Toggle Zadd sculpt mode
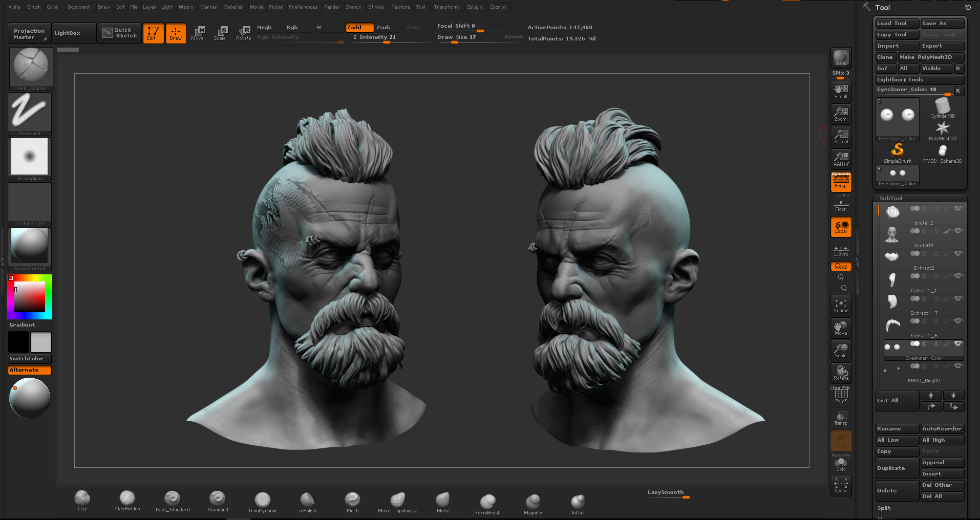Screen dimensions: 980x520 pos(359,28)
